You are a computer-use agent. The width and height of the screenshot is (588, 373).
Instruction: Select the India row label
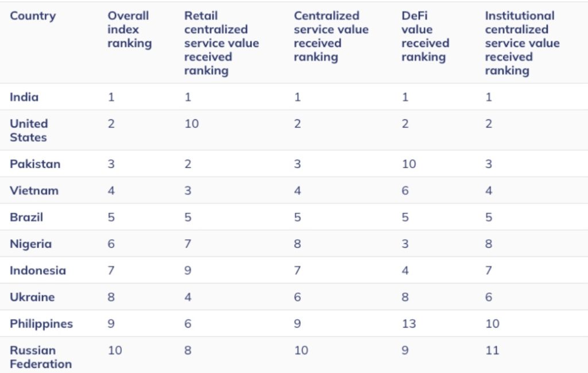click(24, 97)
